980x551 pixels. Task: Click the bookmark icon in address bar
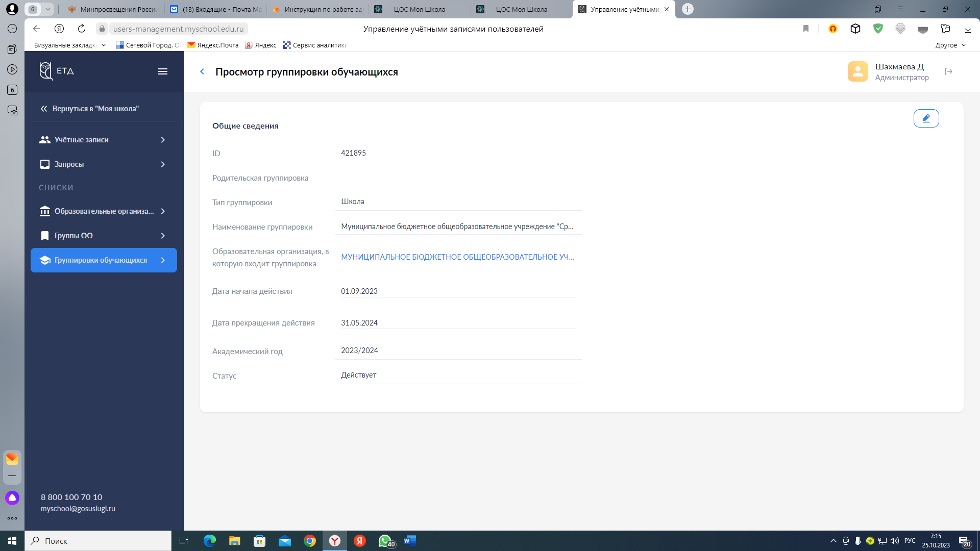coord(806,29)
